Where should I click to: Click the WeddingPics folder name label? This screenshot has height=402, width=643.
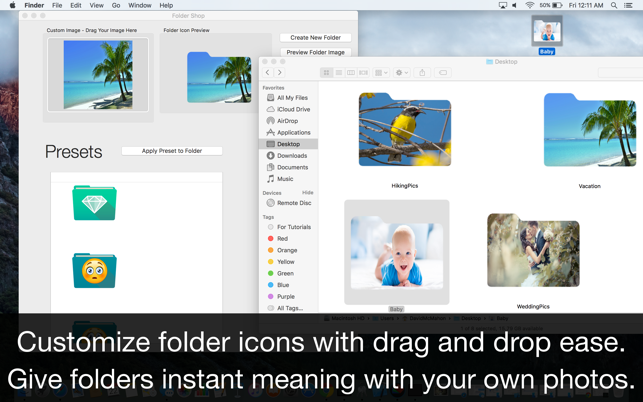tap(533, 306)
